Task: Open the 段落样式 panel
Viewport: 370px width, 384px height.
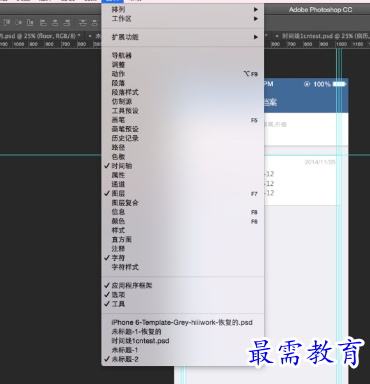Action: click(183, 92)
